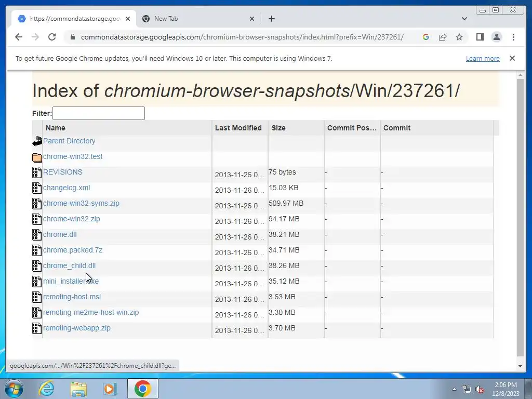The image size is (532, 399).
Task: Bookmark this page with star icon
Action: 459,37
